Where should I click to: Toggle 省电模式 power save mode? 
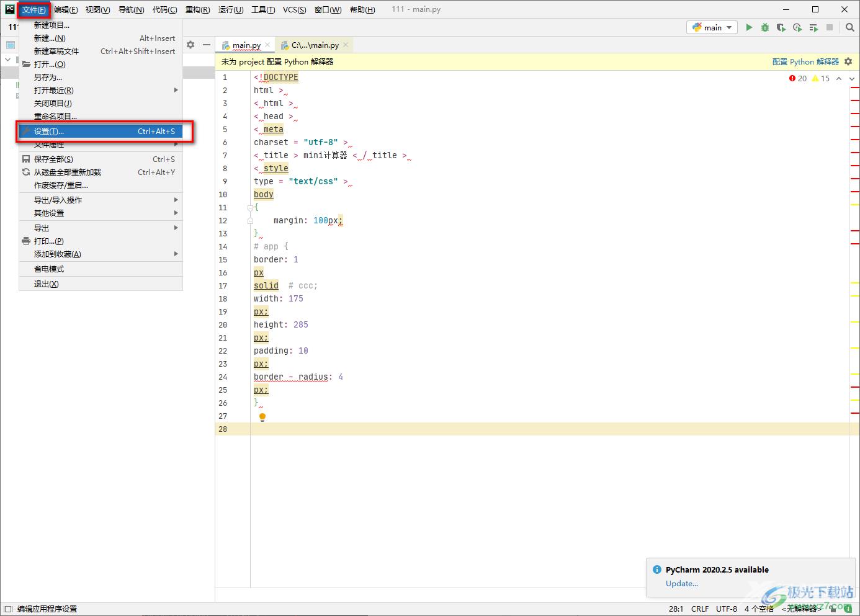[x=101, y=269]
